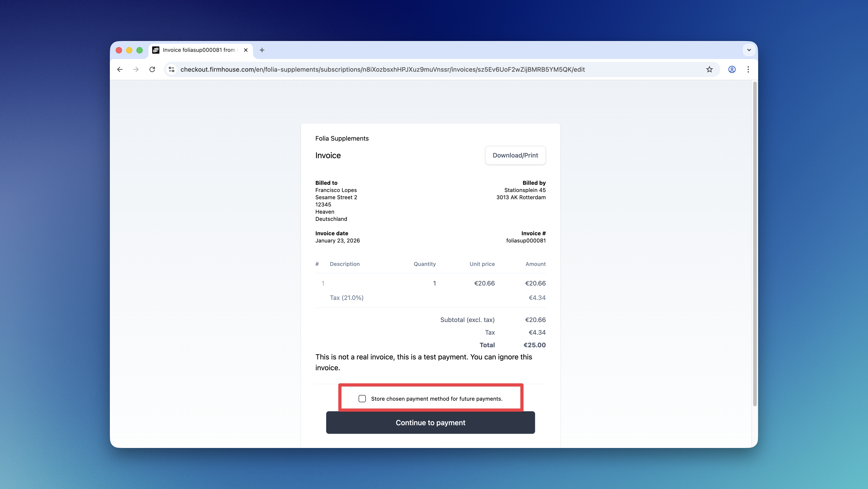Minimize the window with the yellow button
Screen dimensions: 868x489
[129, 50]
